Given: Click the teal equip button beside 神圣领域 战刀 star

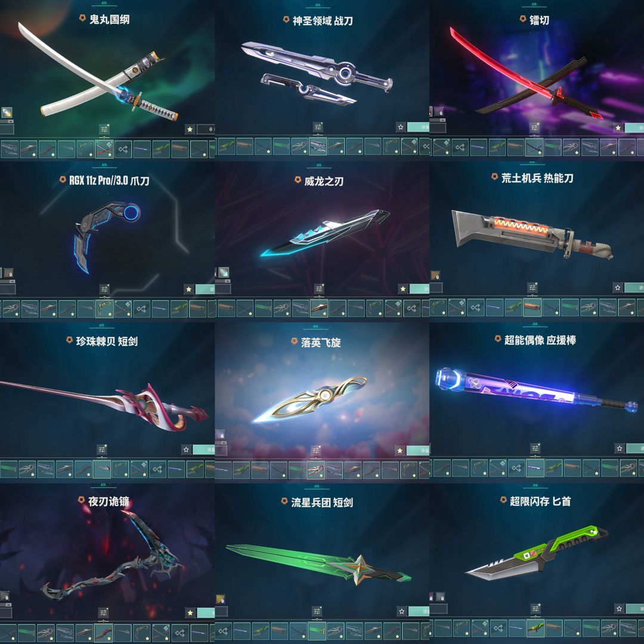Looking at the screenshot, I should [418, 127].
